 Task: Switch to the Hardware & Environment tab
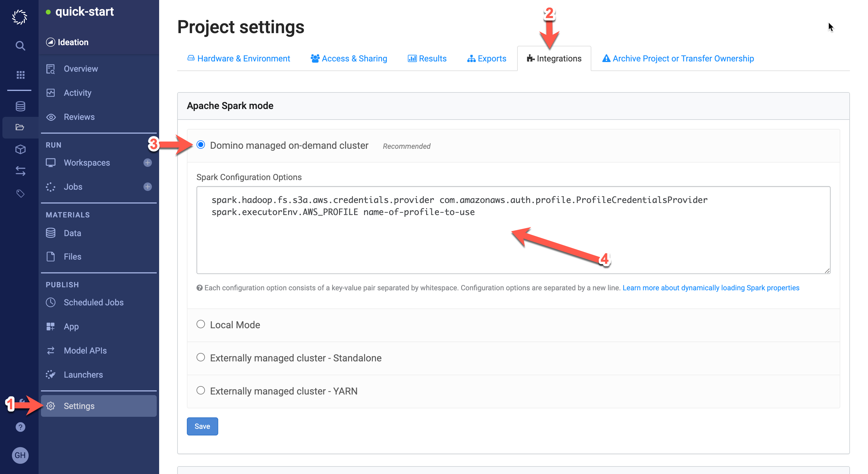click(x=239, y=58)
